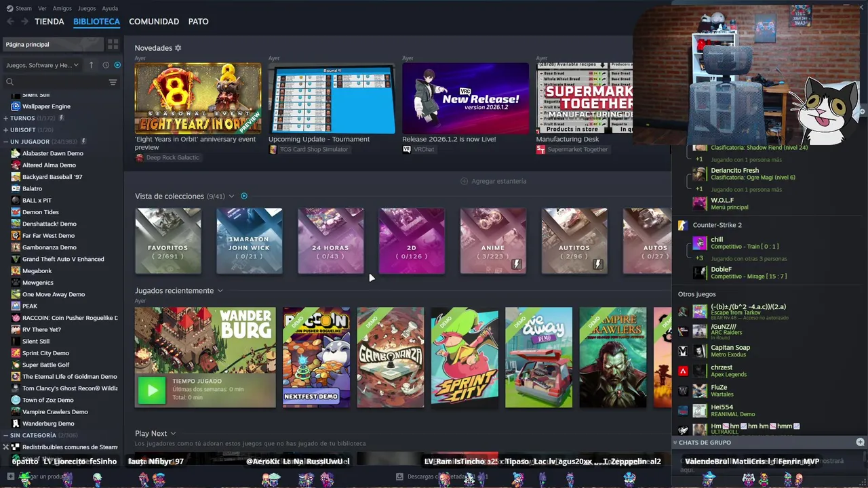
Task: Open the Ayuda menu
Action: click(110, 8)
